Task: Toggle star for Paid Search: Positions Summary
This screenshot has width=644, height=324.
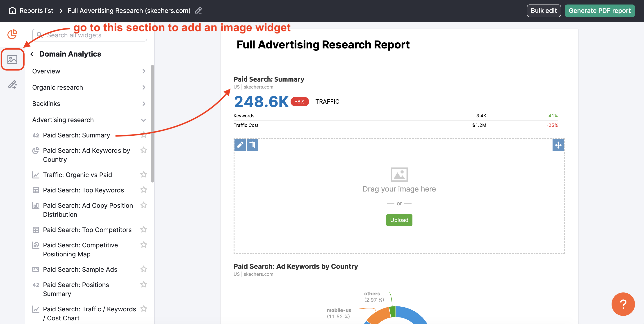Action: [x=144, y=284]
